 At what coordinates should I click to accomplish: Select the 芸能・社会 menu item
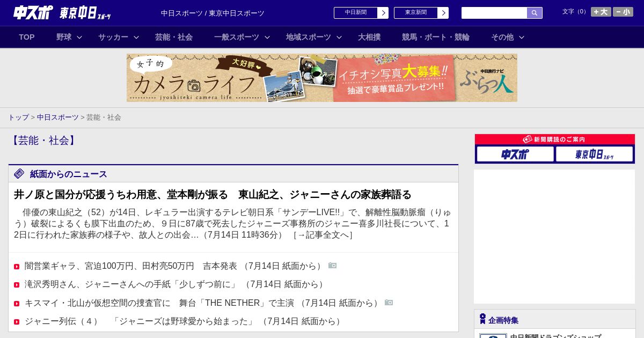(x=174, y=37)
